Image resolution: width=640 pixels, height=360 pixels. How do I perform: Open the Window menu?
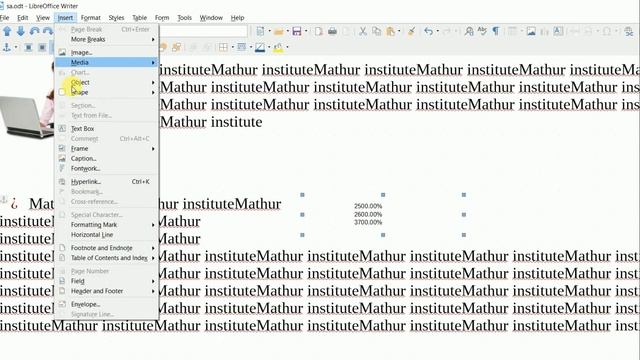(211, 18)
